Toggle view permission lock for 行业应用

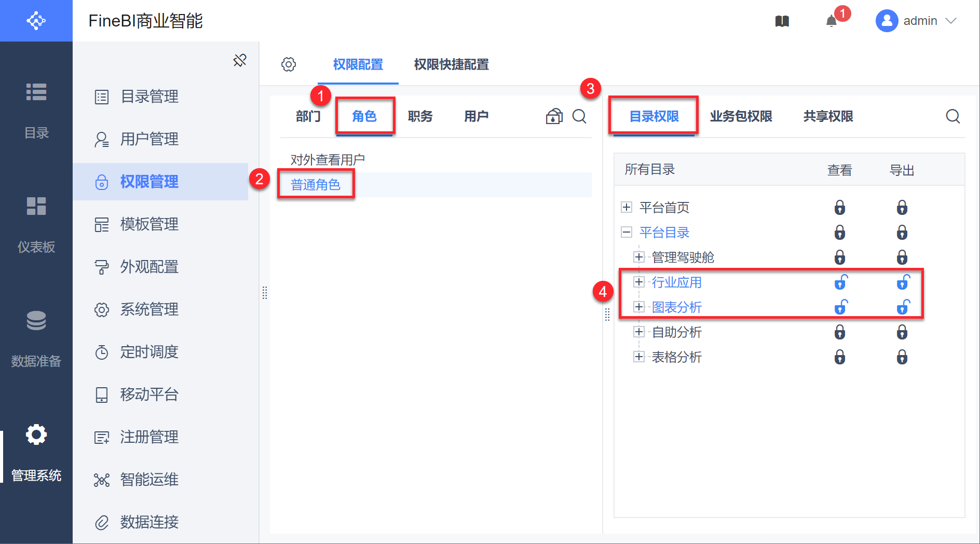[840, 282]
